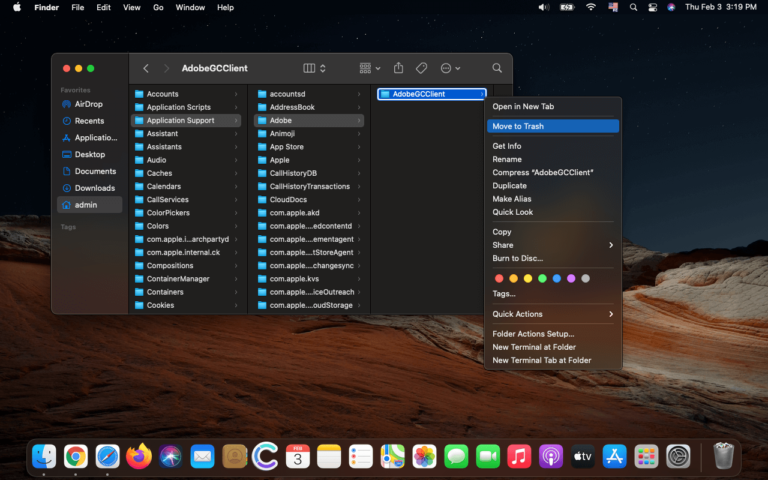Expand the App Store folder chevron
The width and height of the screenshot is (768, 480).
pyautogui.click(x=359, y=146)
